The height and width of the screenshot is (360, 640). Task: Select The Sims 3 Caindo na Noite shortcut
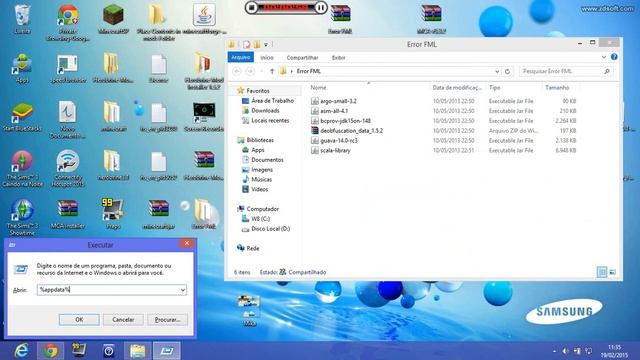click(22, 168)
